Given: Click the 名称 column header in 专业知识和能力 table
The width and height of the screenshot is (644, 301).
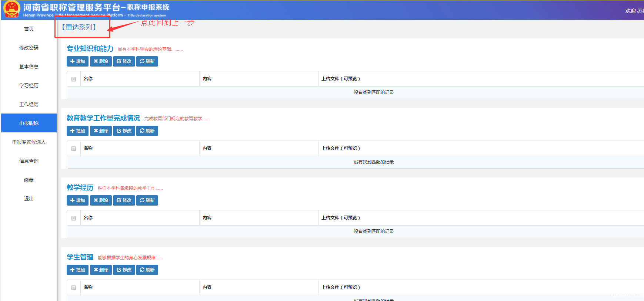Looking at the screenshot, I should 88,79.
